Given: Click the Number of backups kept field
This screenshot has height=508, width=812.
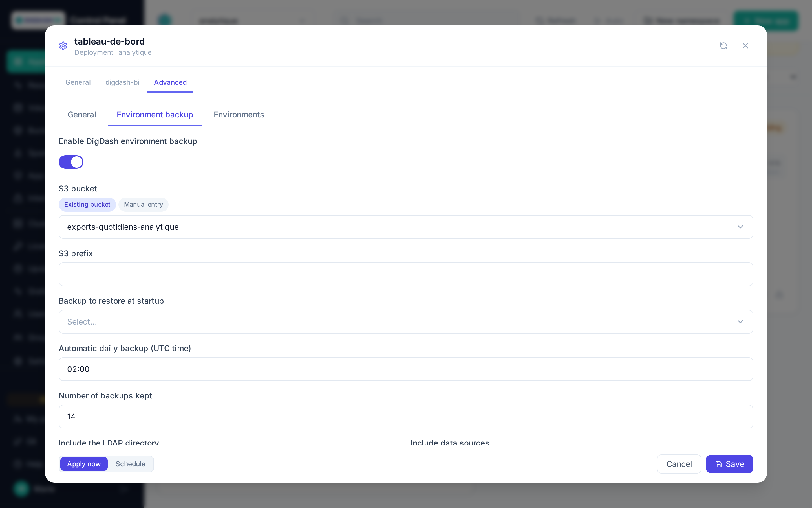Looking at the screenshot, I should (406, 416).
